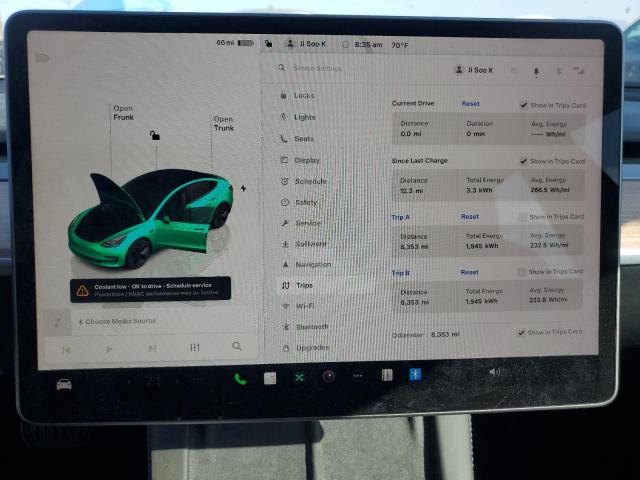Tap the green phone icon in dock

tap(240, 378)
